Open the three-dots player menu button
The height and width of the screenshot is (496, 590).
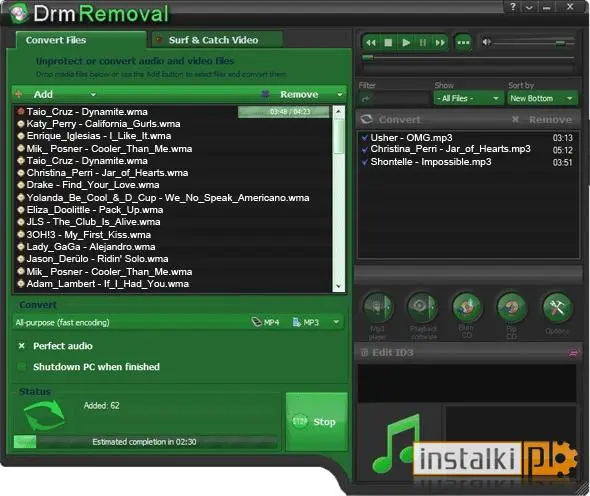pos(463,43)
